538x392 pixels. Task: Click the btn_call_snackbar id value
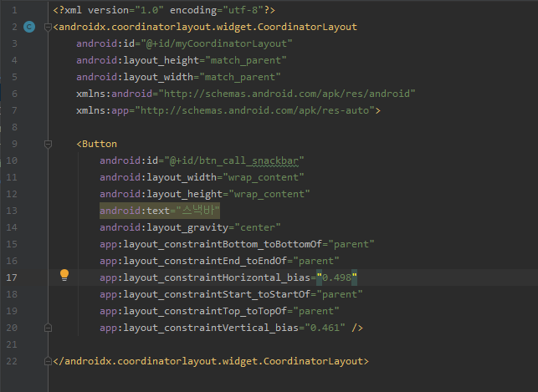coord(234,160)
